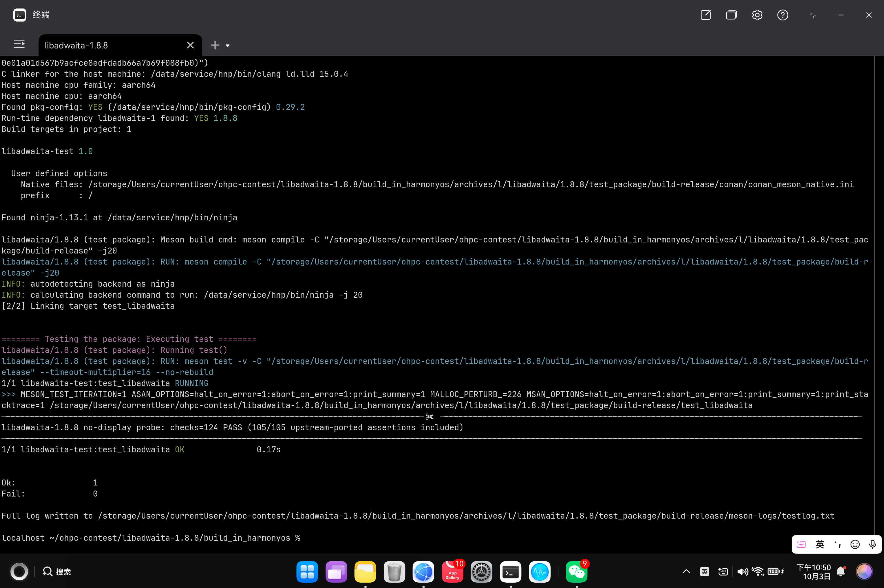Open the Wi-Fi status in tray
Image resolution: width=884 pixels, height=588 pixels.
(x=758, y=572)
